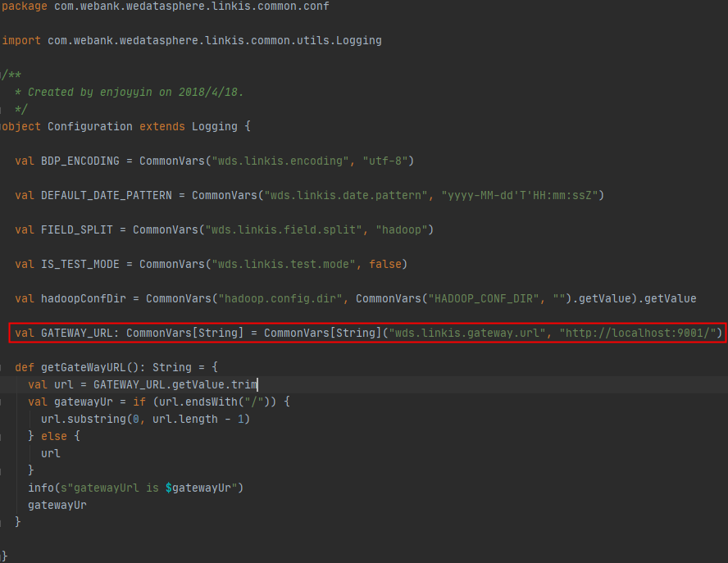Click the hadoopConfDir identifier

84,298
